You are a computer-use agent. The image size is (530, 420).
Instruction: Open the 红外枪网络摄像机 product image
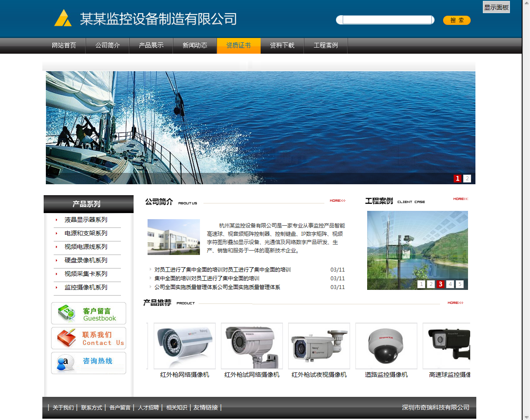coord(185,346)
